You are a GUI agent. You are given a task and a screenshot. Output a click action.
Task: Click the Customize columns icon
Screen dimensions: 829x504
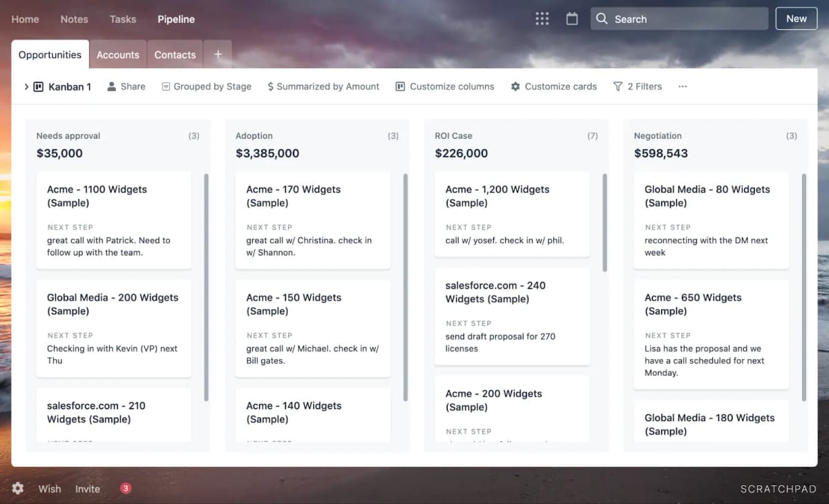point(400,86)
